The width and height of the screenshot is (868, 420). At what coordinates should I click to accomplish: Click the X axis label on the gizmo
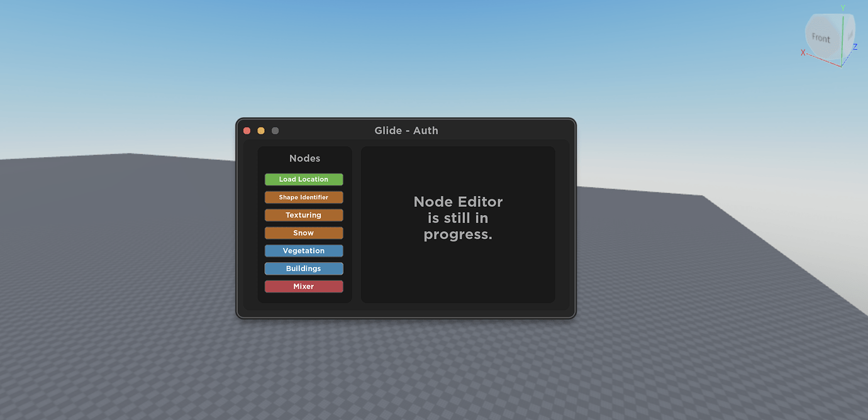[x=803, y=53]
